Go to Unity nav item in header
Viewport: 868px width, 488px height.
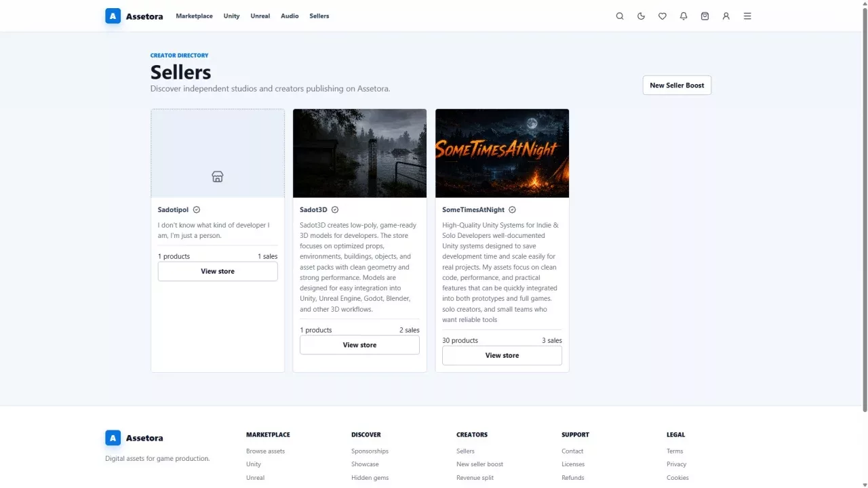tap(232, 16)
